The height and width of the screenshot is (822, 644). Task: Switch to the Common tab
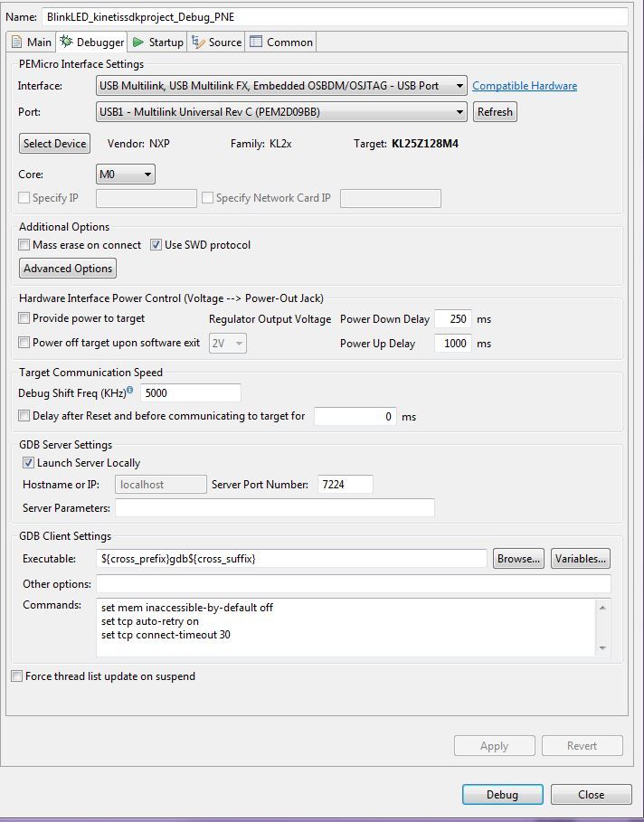click(281, 42)
